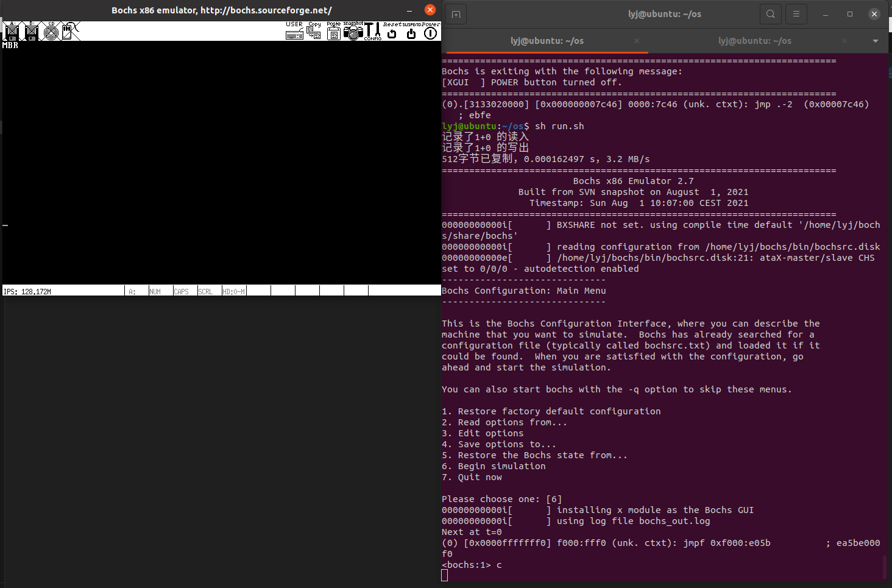Click 'Bochs x86 Emulator 2.7' banner text
The height and width of the screenshot is (588, 892).
[634, 181]
